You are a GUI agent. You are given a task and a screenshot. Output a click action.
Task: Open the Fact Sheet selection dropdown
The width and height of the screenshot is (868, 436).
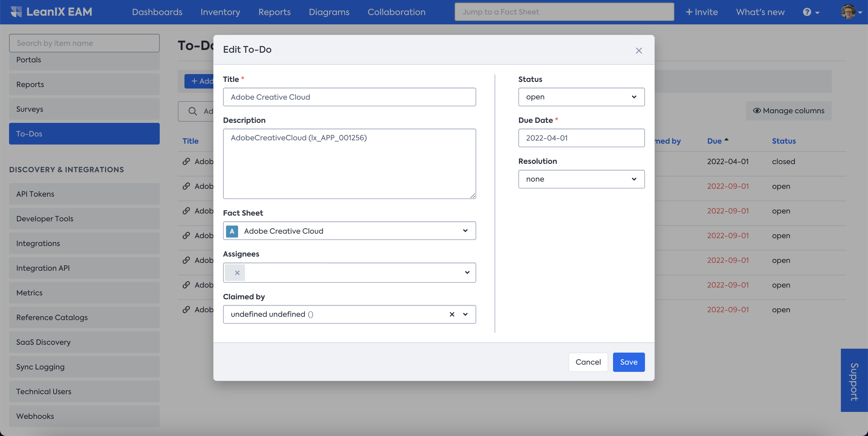pos(465,231)
